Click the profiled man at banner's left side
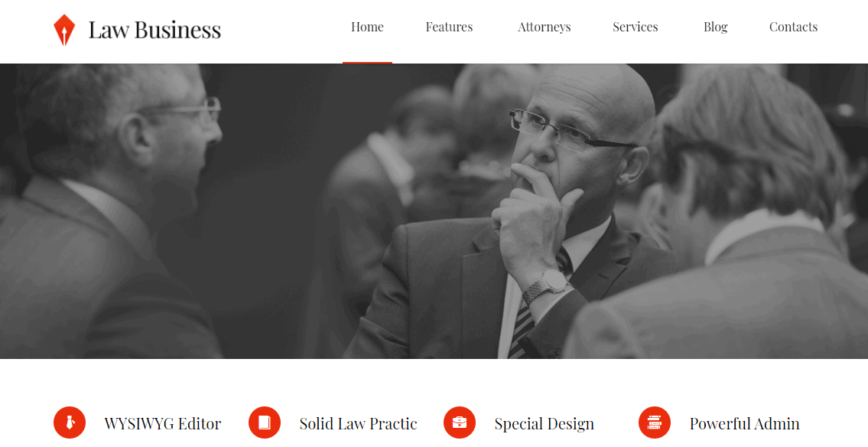This screenshot has width=868, height=447. coord(111,210)
